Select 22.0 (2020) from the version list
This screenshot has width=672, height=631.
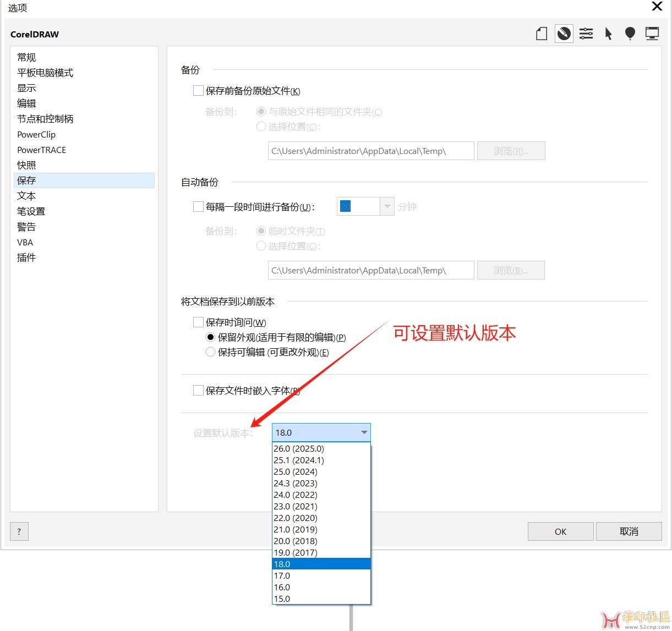(296, 518)
